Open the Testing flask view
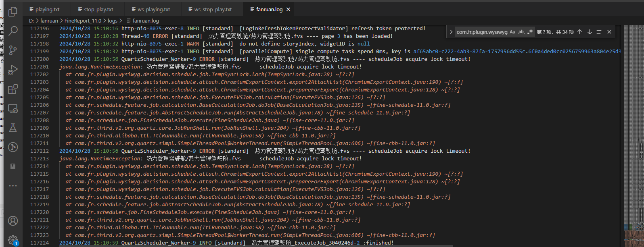 (13, 128)
